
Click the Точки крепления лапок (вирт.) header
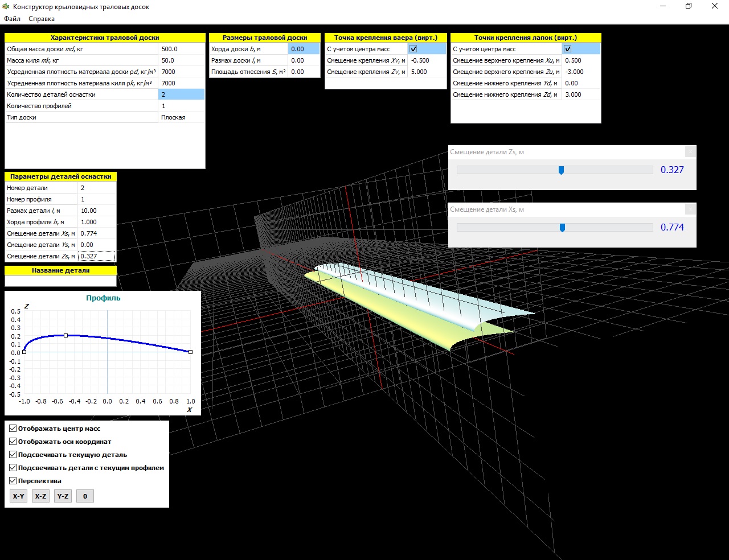click(526, 38)
